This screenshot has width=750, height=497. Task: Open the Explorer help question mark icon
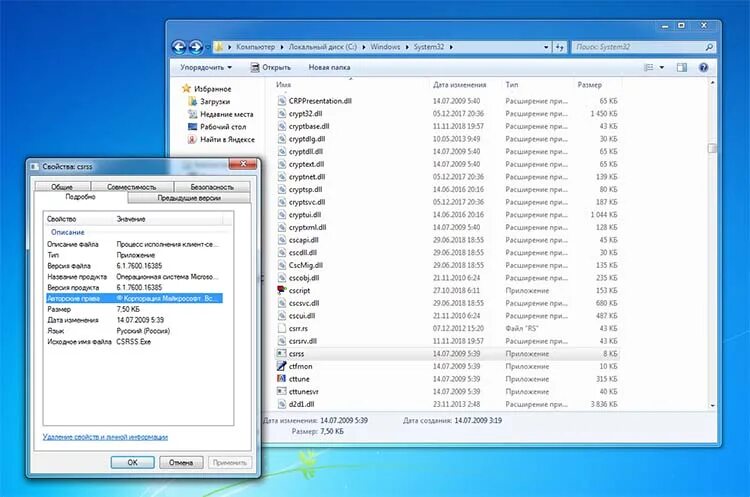tap(703, 67)
